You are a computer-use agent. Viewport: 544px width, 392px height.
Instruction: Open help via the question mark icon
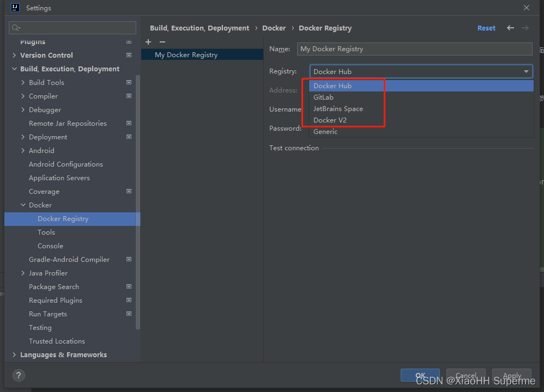[18, 375]
